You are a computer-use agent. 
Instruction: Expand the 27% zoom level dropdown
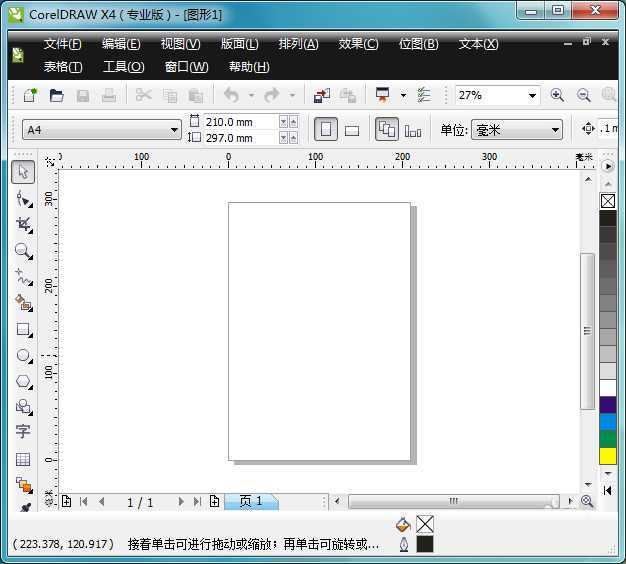click(532, 96)
